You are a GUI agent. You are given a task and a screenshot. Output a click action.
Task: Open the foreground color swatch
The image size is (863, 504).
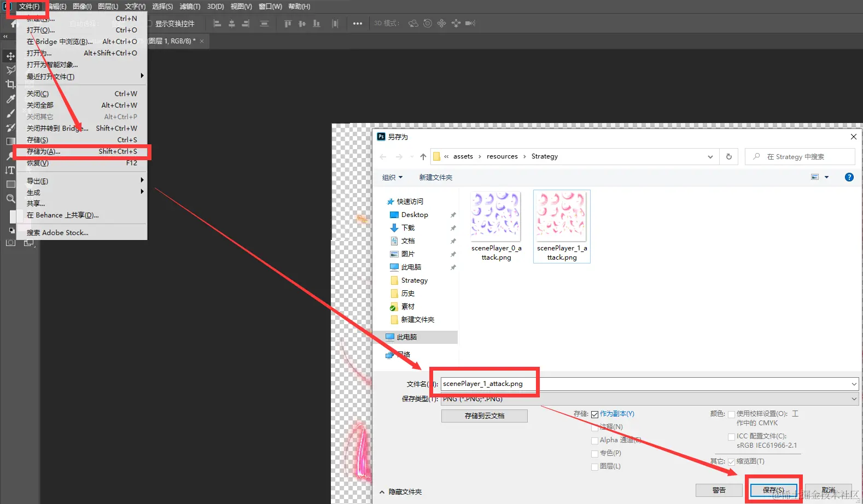(x=13, y=216)
